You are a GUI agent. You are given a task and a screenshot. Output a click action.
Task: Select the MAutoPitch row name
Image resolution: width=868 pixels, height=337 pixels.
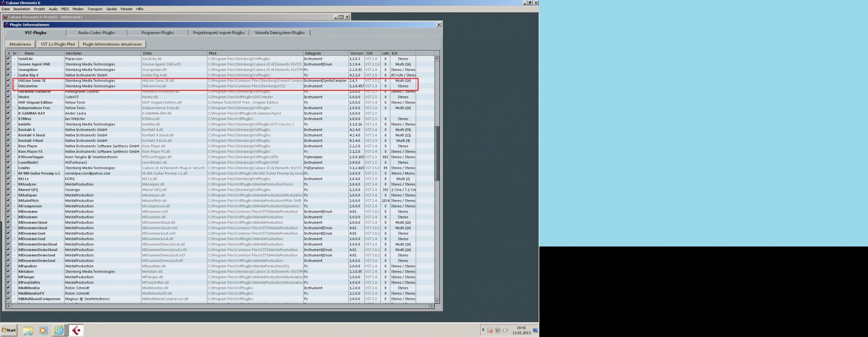pyautogui.click(x=29, y=200)
